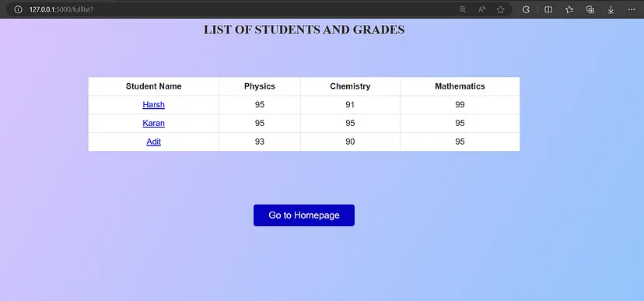Open the browser Extensions icon
Screen dimensions: 644x301
point(526,9)
